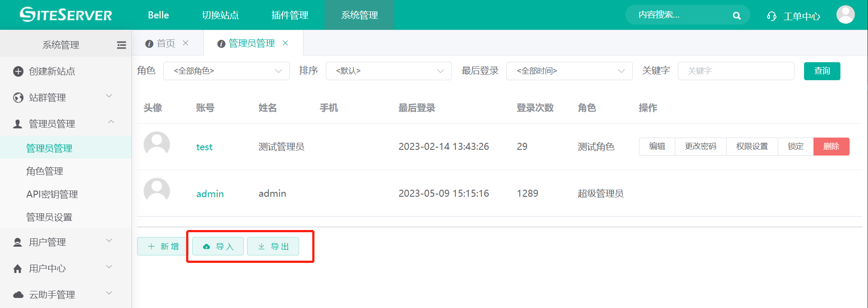Viewport: 868px width, 308px height.
Task: Select 管理员管理 submenu item in sidebar
Action: click(49, 148)
